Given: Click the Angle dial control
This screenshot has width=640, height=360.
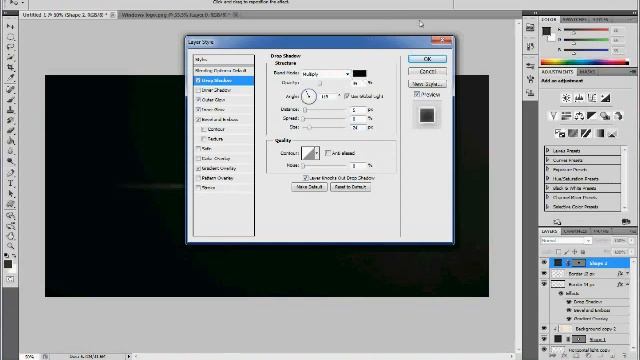Looking at the screenshot, I should (x=309, y=96).
